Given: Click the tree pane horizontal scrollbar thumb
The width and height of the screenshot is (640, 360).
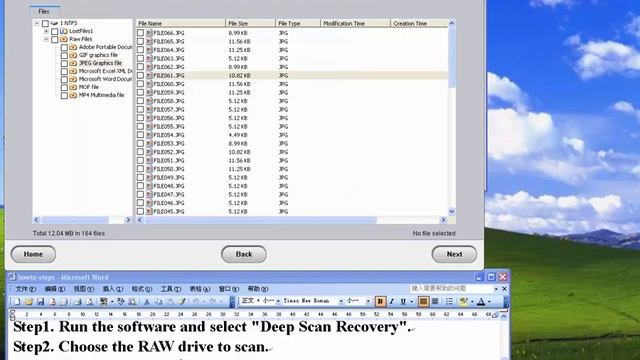Looking at the screenshot, I should [x=76, y=220].
